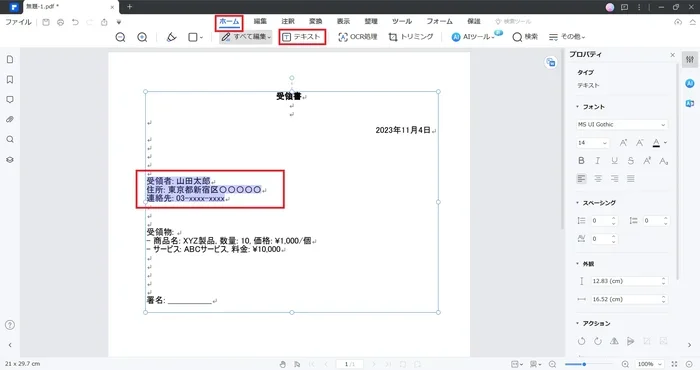
Task: Flip vertically in アクション section
Action: point(631,341)
